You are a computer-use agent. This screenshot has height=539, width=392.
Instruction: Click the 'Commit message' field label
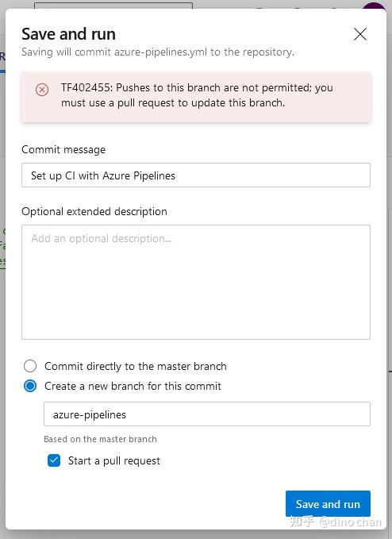tap(63, 149)
